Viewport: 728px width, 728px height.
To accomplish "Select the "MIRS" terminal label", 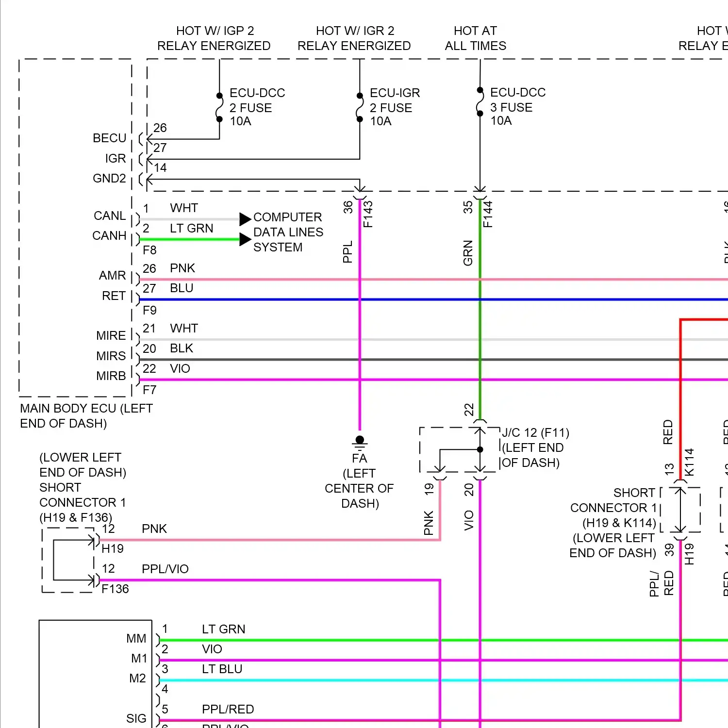I will point(111,356).
